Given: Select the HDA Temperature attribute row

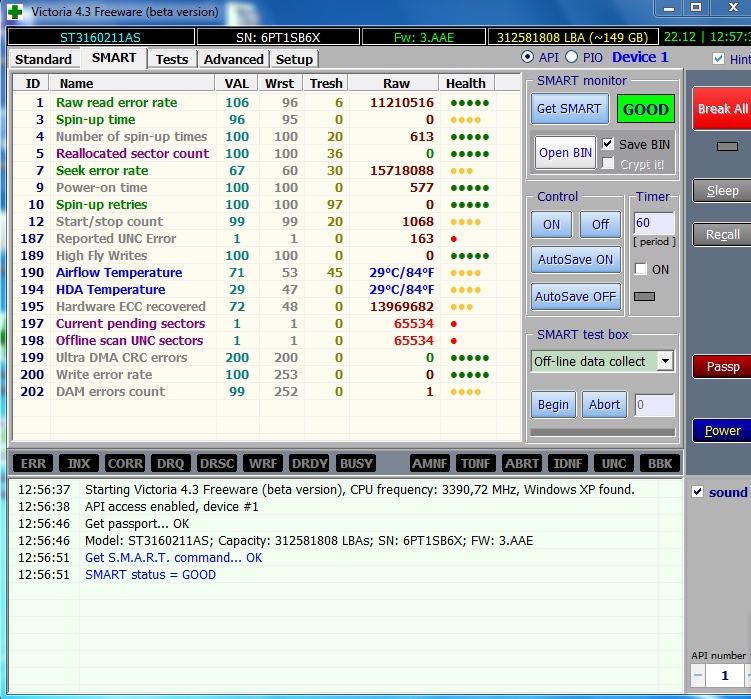Looking at the screenshot, I should [266, 290].
